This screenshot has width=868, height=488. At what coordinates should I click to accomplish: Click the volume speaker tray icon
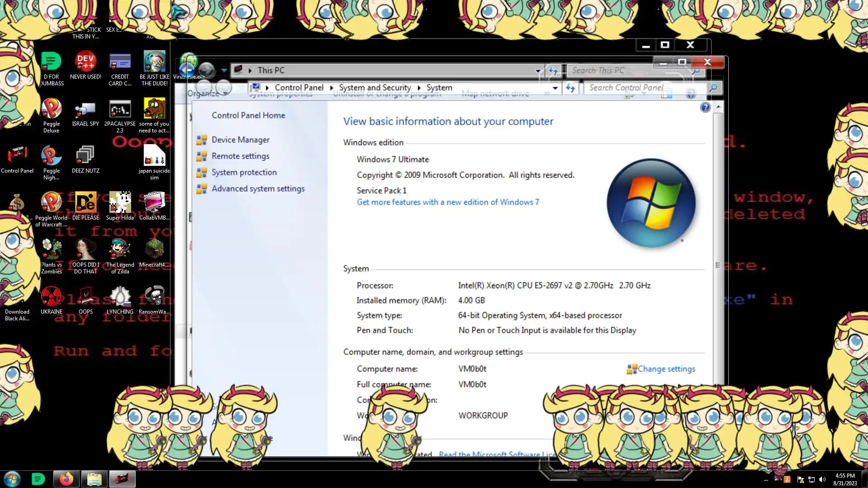(x=822, y=479)
